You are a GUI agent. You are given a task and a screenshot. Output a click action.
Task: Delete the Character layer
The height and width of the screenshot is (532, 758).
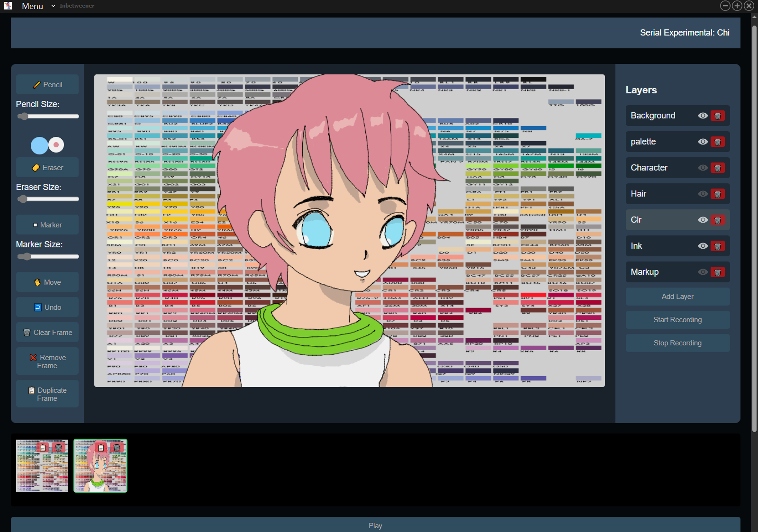(x=718, y=168)
